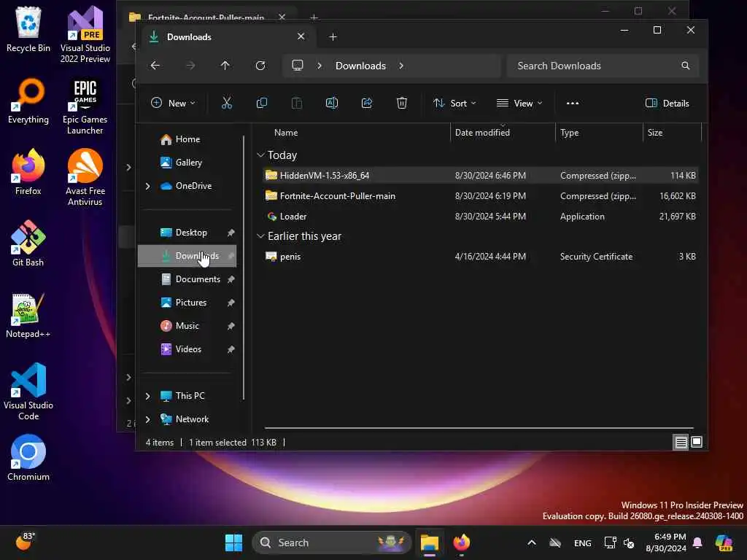The height and width of the screenshot is (560, 747).
Task: Toggle the Details pane
Action: [x=667, y=103]
